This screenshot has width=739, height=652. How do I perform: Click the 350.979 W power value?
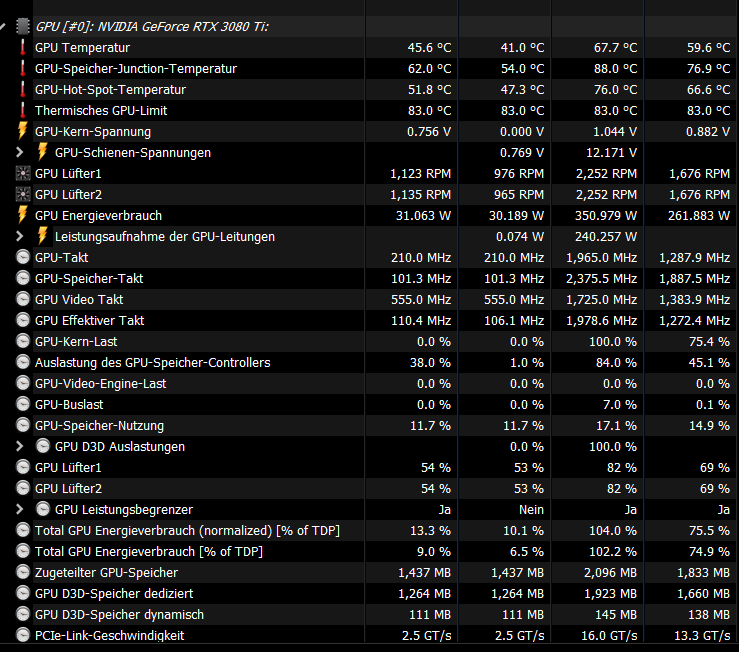pyautogui.click(x=606, y=215)
